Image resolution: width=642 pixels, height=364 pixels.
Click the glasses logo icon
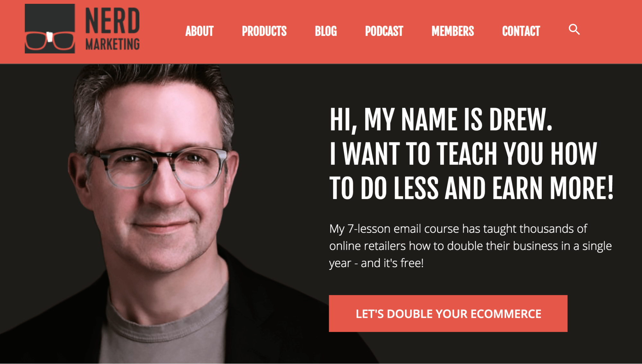click(50, 29)
